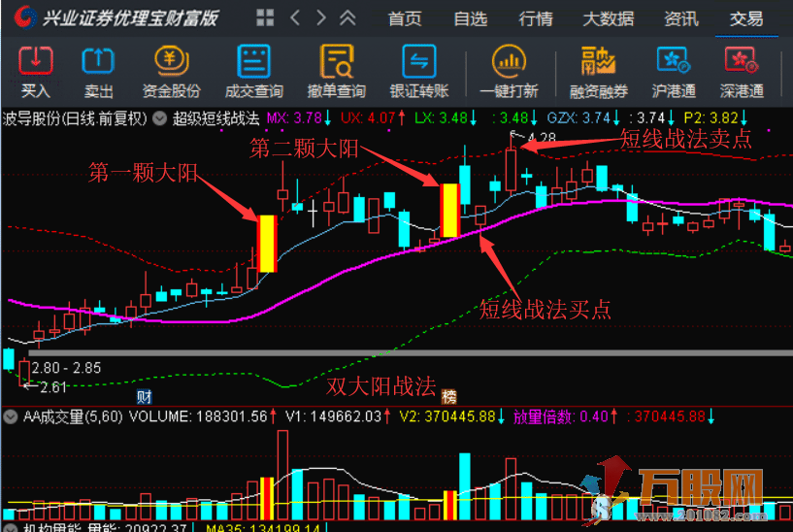Image resolution: width=793 pixels, height=532 pixels.
Task: Open the 首页 tab
Action: tap(405, 19)
